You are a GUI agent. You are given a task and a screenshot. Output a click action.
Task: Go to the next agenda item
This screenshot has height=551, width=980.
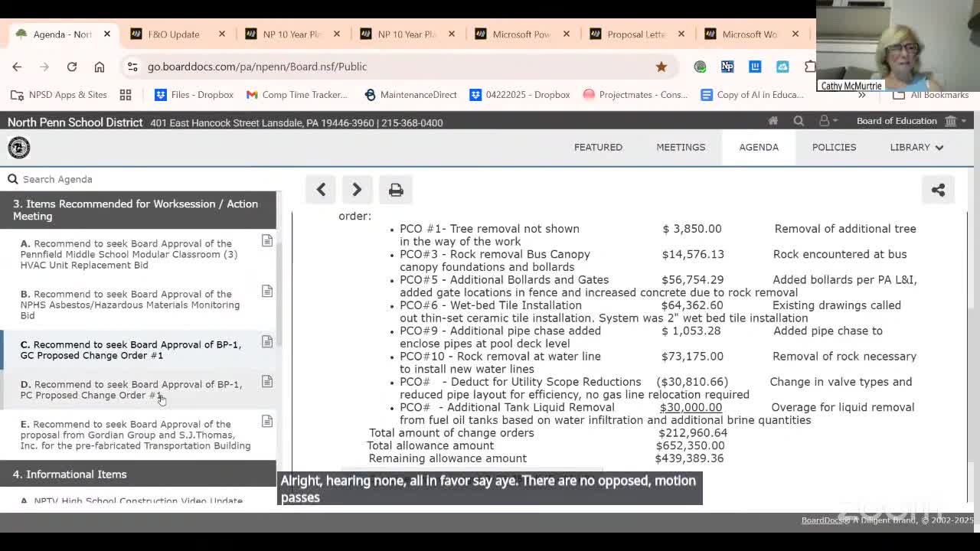[357, 190]
